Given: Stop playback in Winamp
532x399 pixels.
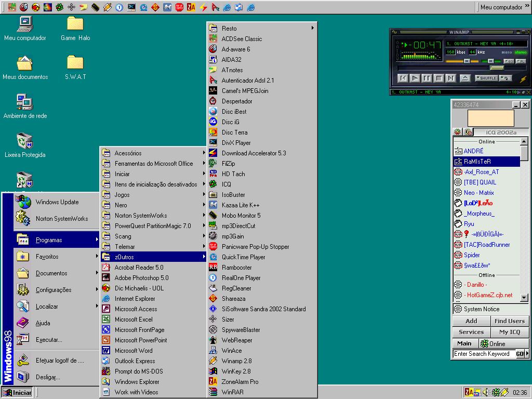Looking at the screenshot, I should (438, 78).
